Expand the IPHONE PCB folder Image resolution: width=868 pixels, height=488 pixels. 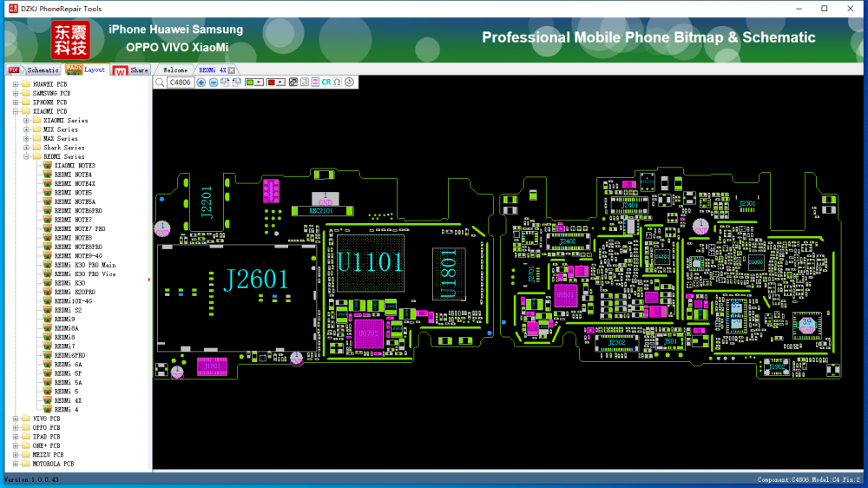coord(16,102)
